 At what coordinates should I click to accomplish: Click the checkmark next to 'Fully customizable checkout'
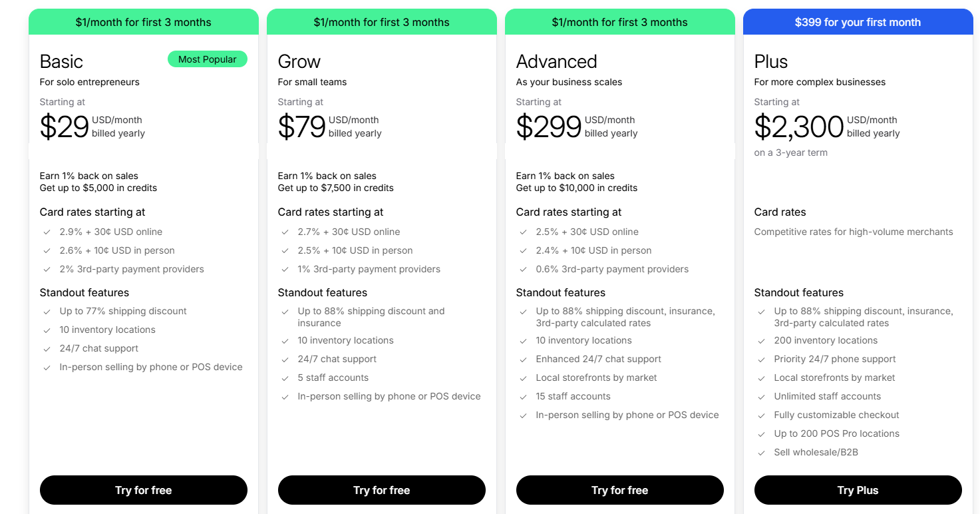click(x=761, y=415)
